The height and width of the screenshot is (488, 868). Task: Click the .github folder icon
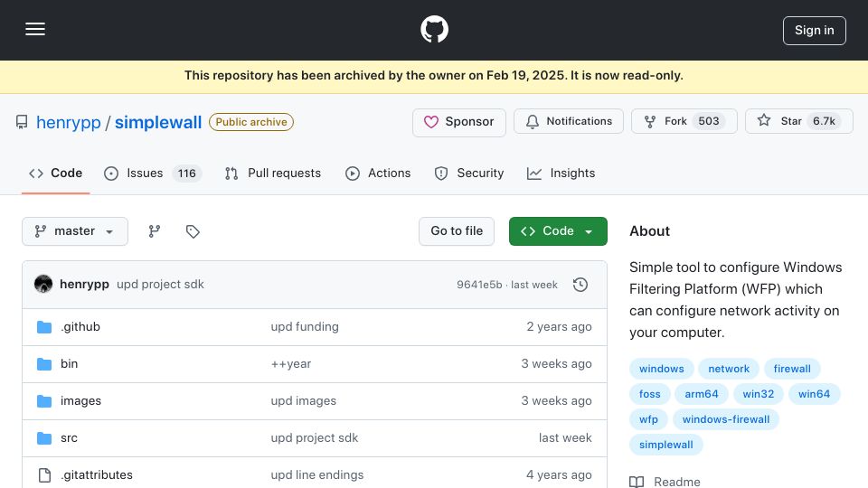[x=44, y=327]
